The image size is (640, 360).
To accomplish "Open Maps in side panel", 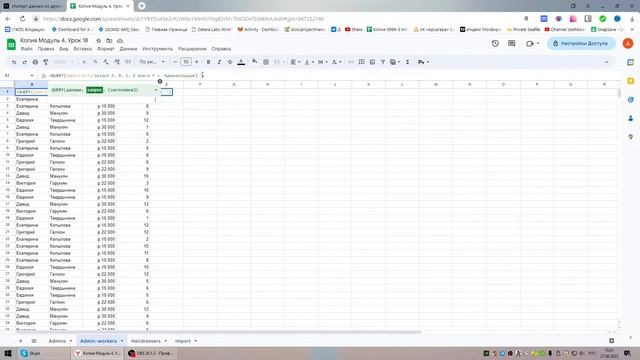I will click(631, 137).
